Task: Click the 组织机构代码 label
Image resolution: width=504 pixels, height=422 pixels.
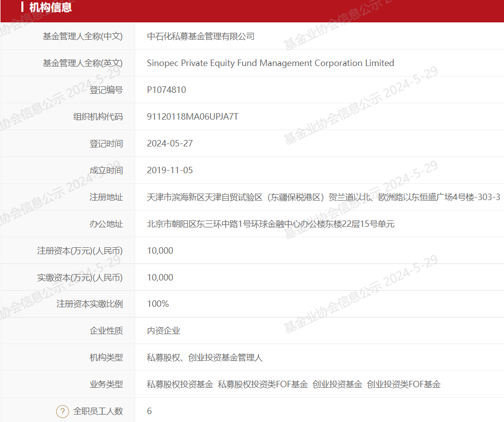Action: pyautogui.click(x=98, y=117)
